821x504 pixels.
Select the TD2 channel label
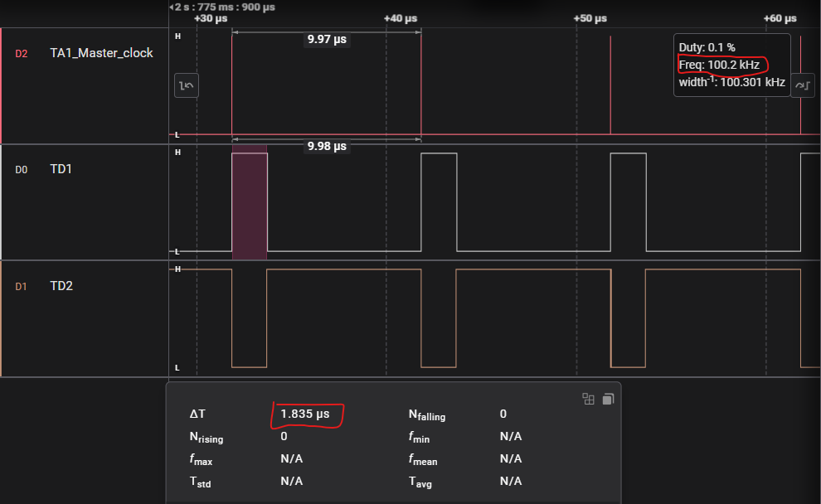click(61, 286)
